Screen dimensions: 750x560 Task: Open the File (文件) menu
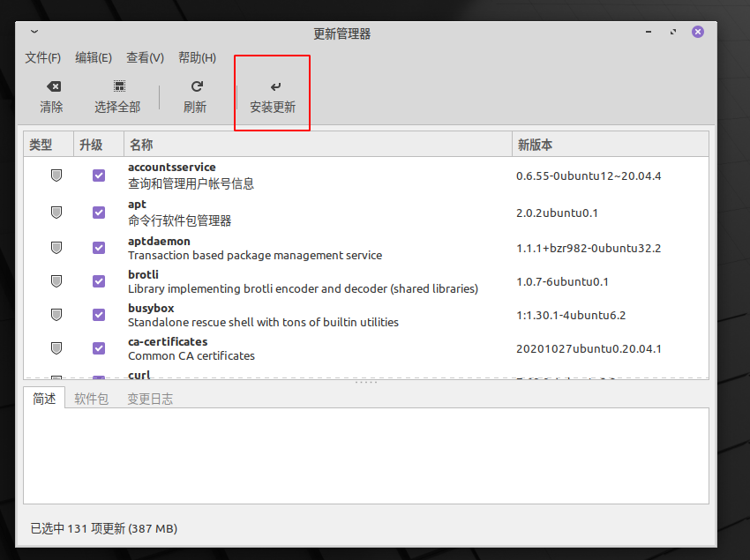click(x=42, y=58)
